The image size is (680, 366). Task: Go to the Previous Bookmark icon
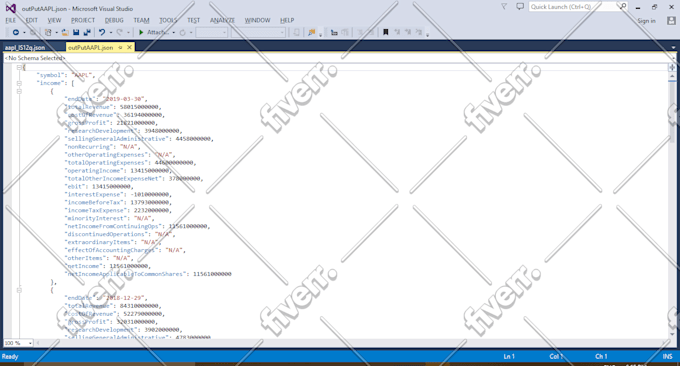click(x=397, y=33)
